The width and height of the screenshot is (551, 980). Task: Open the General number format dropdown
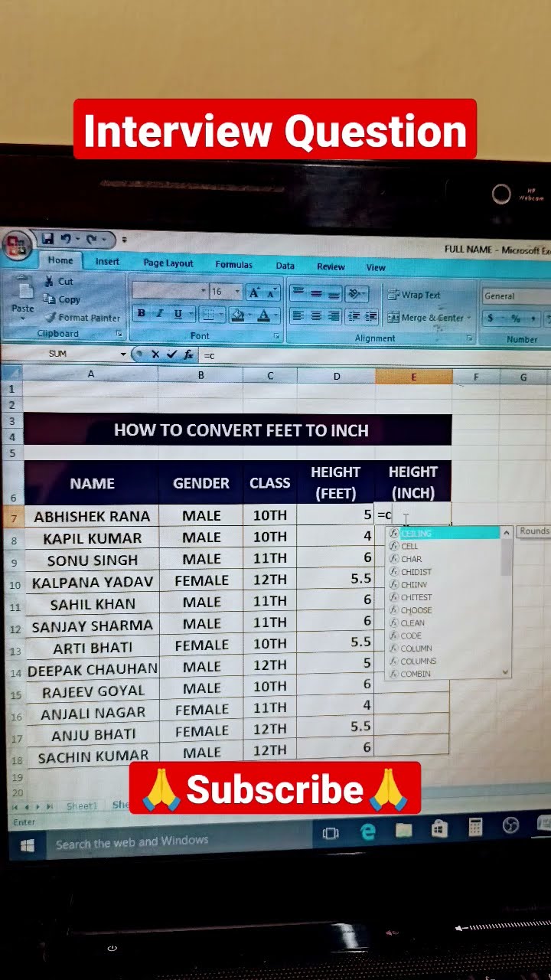click(517, 296)
